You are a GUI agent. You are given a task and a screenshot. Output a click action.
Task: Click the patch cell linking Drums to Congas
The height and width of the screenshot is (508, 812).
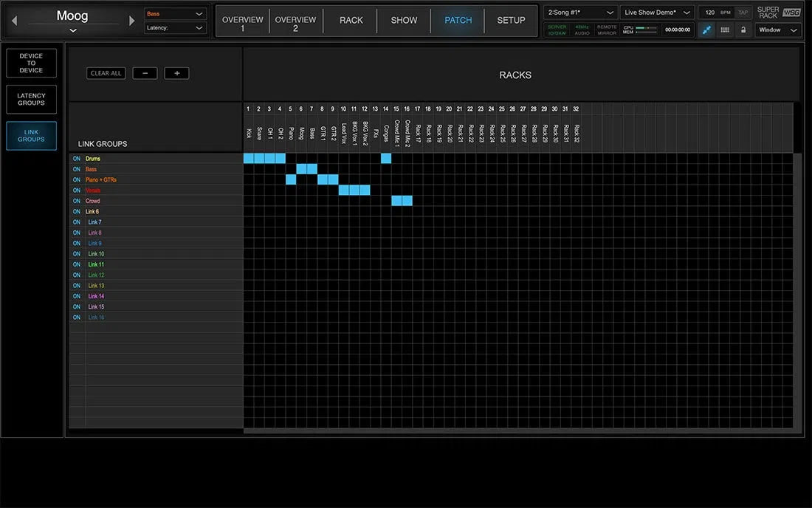[x=385, y=158]
